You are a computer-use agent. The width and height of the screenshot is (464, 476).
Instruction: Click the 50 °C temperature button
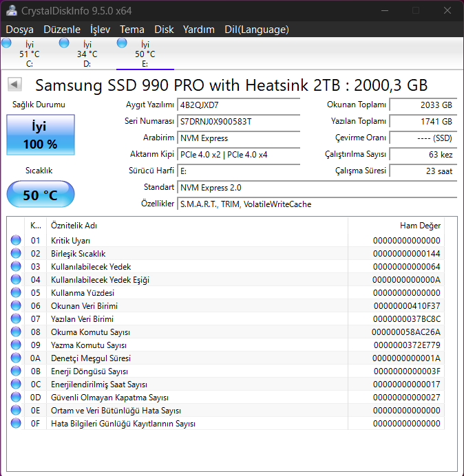(41, 194)
